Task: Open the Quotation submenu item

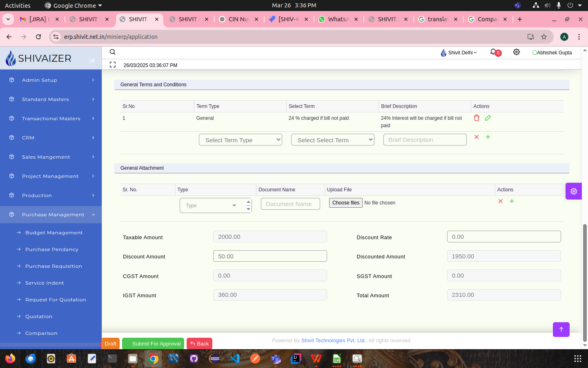Action: pos(39,316)
